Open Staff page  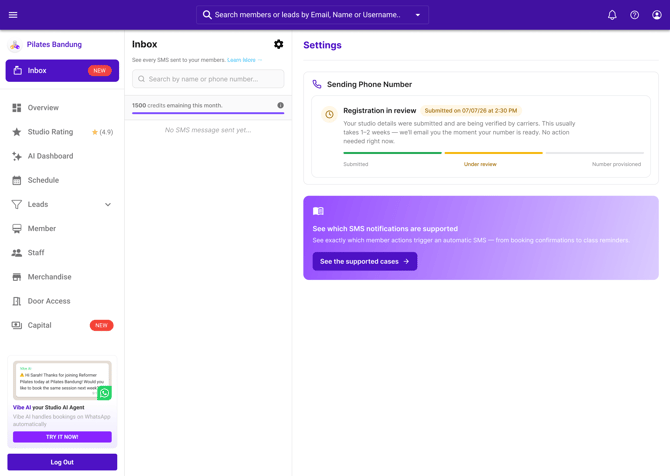click(x=62, y=253)
